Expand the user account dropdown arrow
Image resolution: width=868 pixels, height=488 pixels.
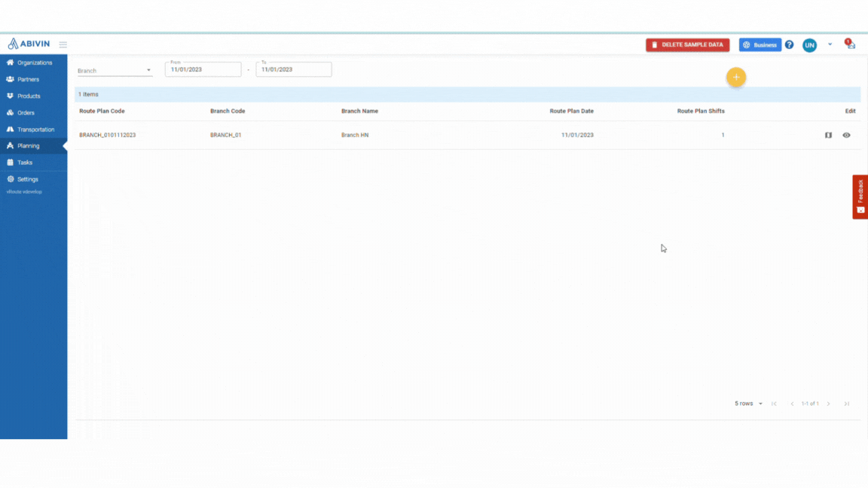[x=830, y=44]
